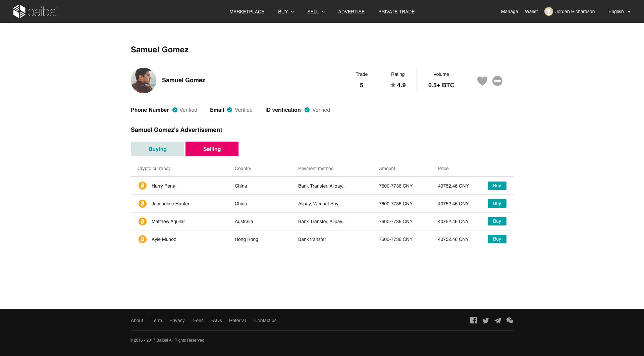
Task: Open the Twitter social icon
Action: [x=485, y=320]
